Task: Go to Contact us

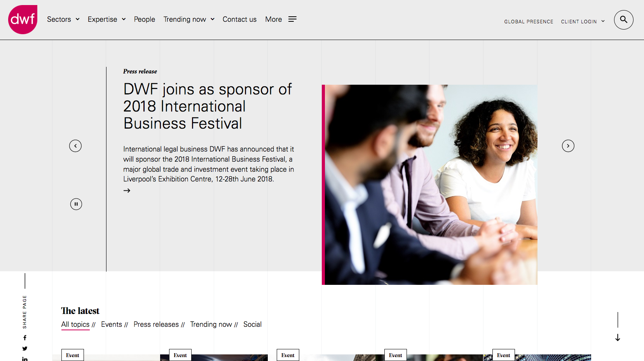Action: click(x=239, y=19)
